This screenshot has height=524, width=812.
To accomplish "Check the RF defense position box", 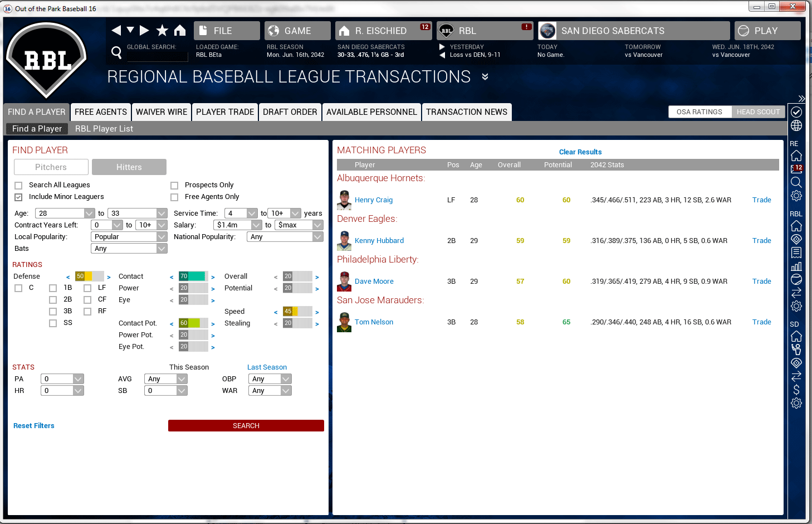I will [x=87, y=312].
